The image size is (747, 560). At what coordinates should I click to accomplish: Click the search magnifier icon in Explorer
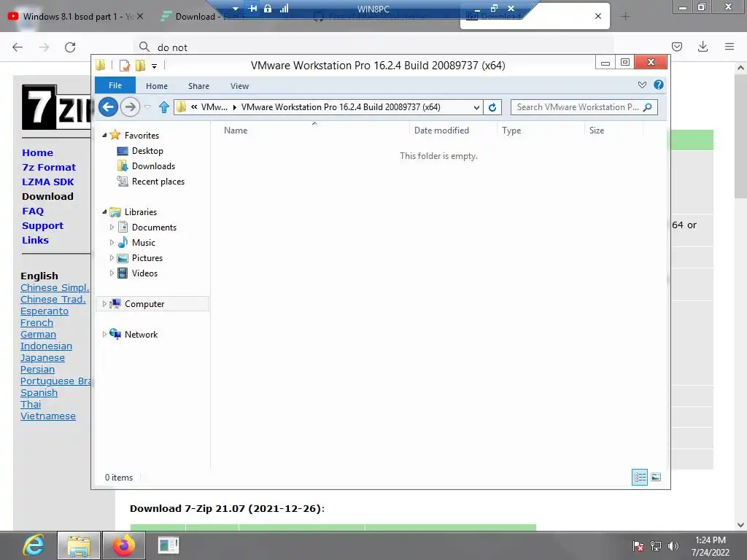click(x=648, y=107)
